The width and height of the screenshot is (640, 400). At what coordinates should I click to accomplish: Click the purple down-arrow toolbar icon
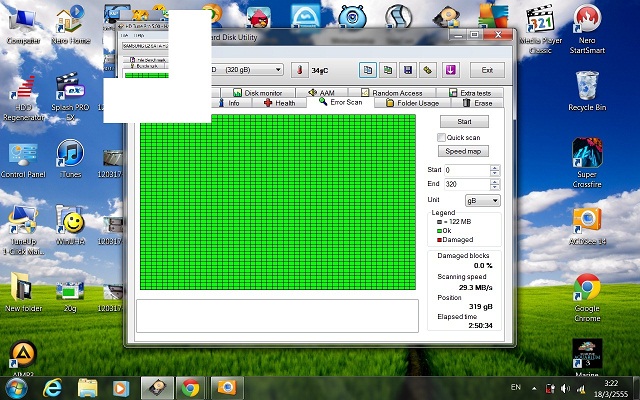tap(450, 70)
